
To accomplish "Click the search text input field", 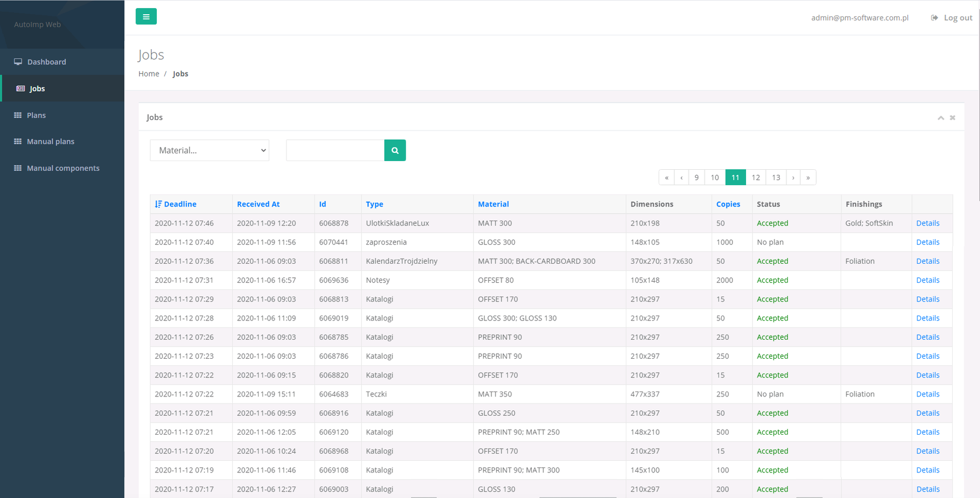I will (335, 150).
